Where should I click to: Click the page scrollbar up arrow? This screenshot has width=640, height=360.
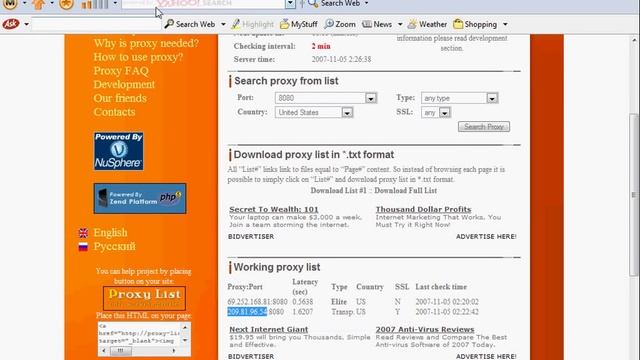point(634,40)
